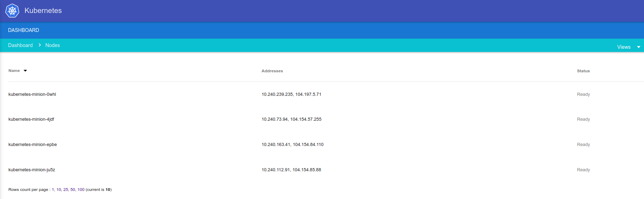Set rows per page to 50
The width and height of the screenshot is (644, 199).
pyautogui.click(x=73, y=190)
